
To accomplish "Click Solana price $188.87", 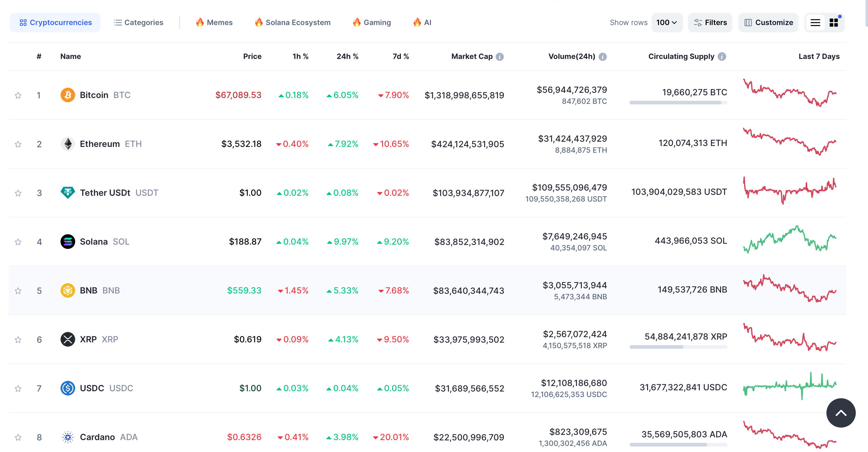I will [x=245, y=242].
